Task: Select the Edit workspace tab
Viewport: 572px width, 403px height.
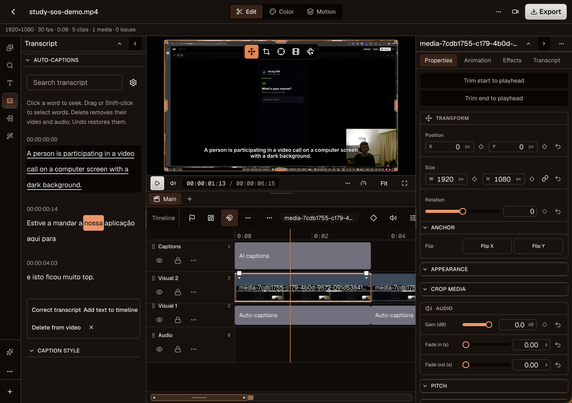Action: coord(246,12)
